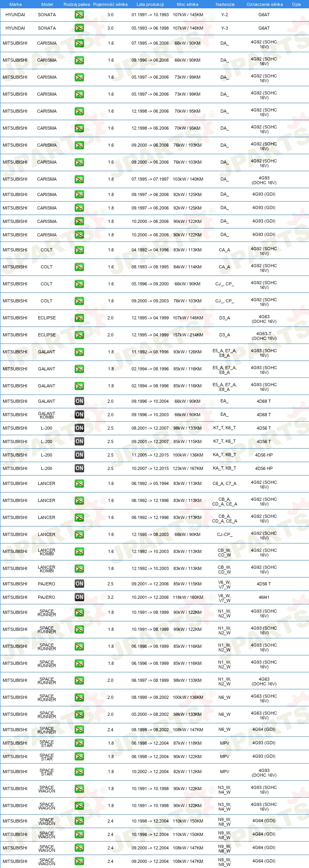This screenshot has width=309, height=868.
Task: Select the Y-3 body code cell
Action: pyautogui.click(x=224, y=28)
